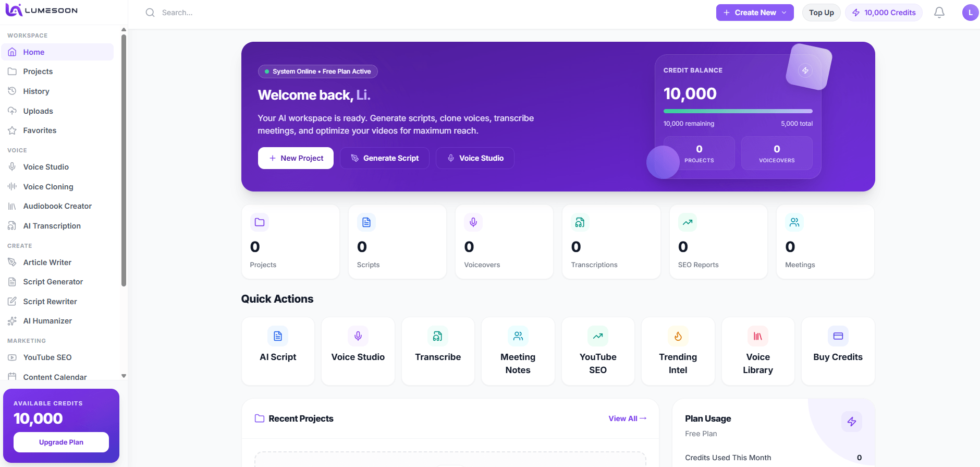Click the Meeting Notes quick action icon
The height and width of the screenshot is (467, 980).
(518, 336)
